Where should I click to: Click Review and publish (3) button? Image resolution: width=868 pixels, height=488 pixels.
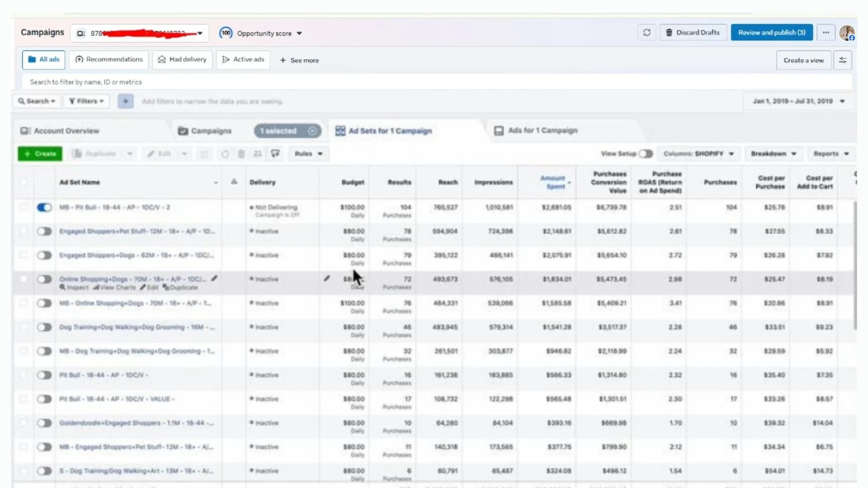772,33
